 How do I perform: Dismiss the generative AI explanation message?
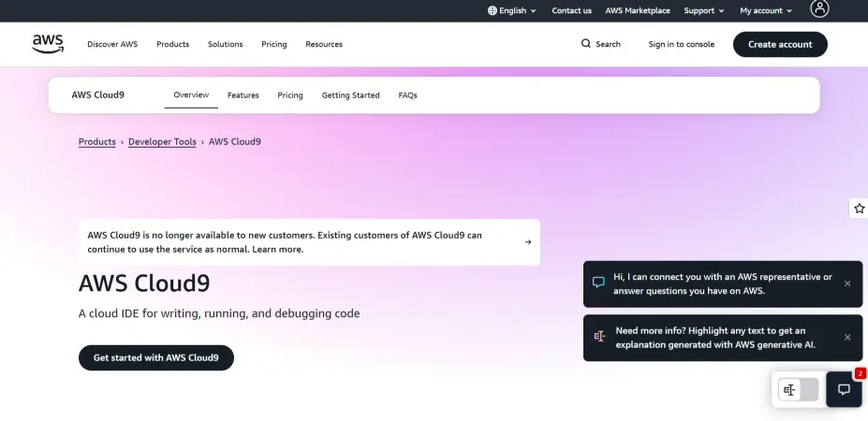(847, 338)
